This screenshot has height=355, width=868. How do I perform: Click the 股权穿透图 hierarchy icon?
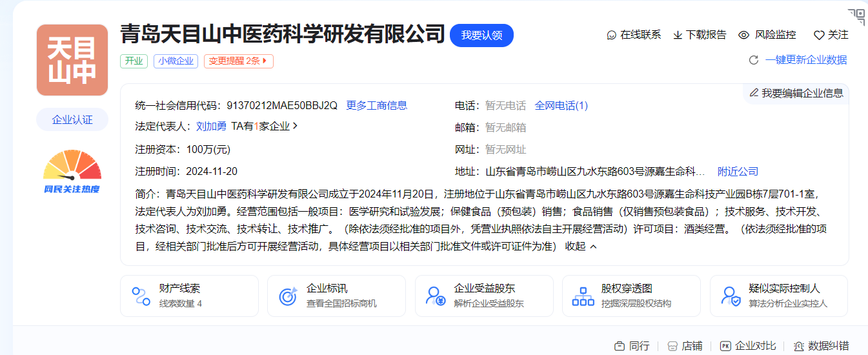(x=583, y=296)
